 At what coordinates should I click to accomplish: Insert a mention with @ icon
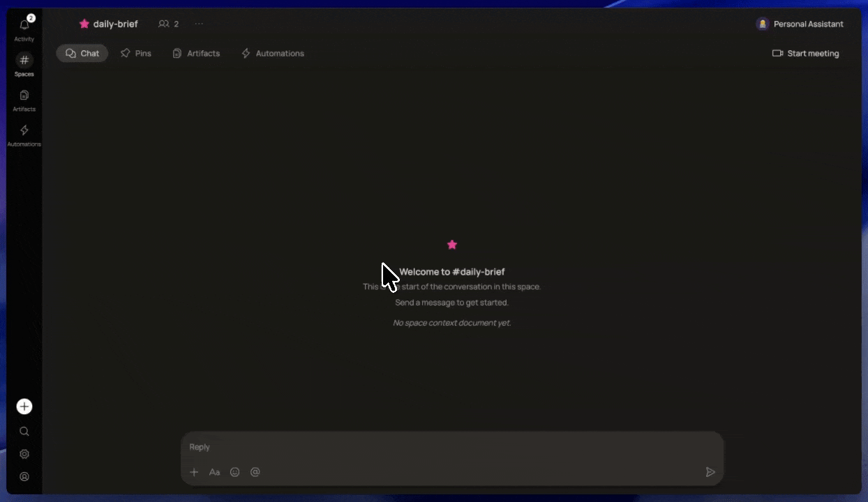click(x=255, y=472)
